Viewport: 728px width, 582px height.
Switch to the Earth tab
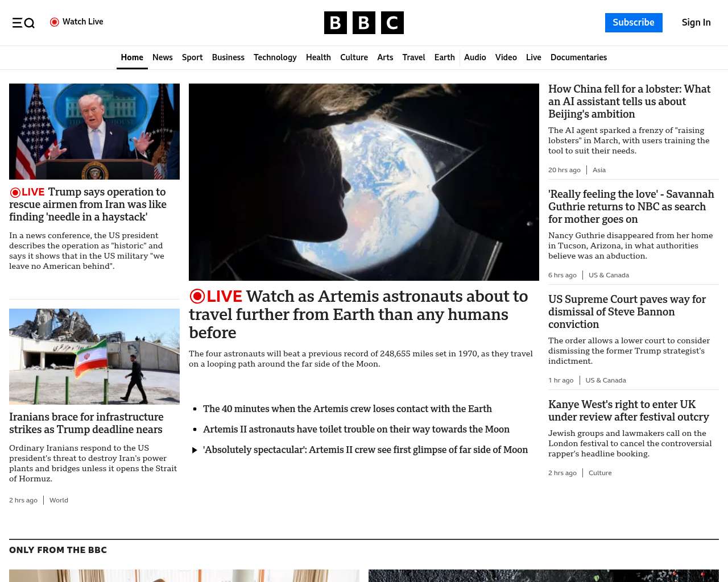point(444,57)
